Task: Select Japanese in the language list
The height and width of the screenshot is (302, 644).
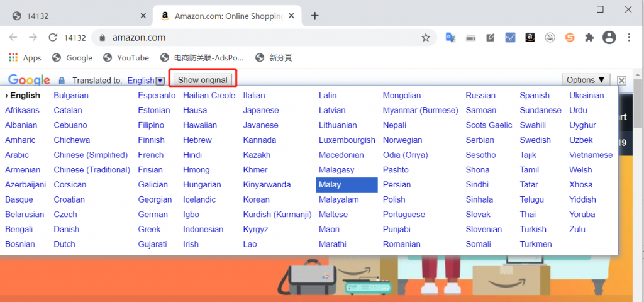Action: (261, 111)
